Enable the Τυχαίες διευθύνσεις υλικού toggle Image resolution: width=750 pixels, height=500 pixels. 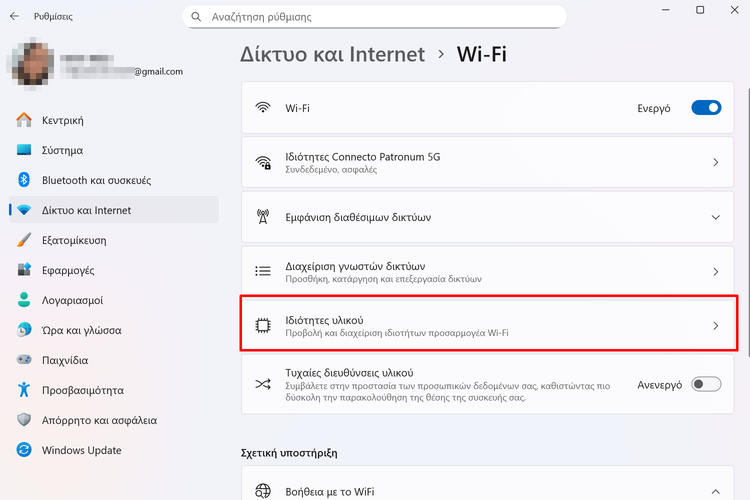tap(706, 384)
